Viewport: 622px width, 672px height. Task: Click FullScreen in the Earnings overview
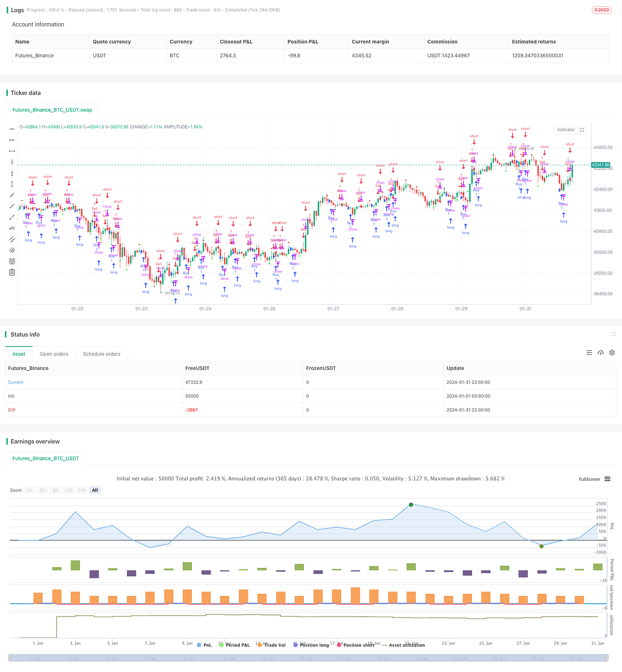click(589, 479)
